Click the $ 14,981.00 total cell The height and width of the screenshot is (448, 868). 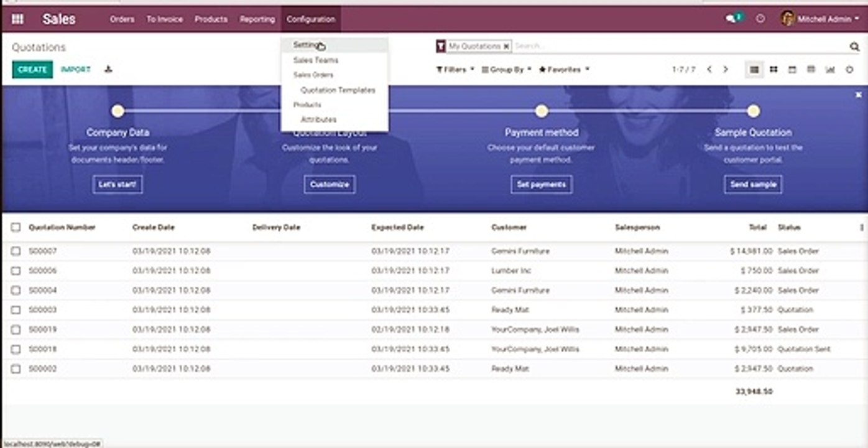[x=752, y=251]
